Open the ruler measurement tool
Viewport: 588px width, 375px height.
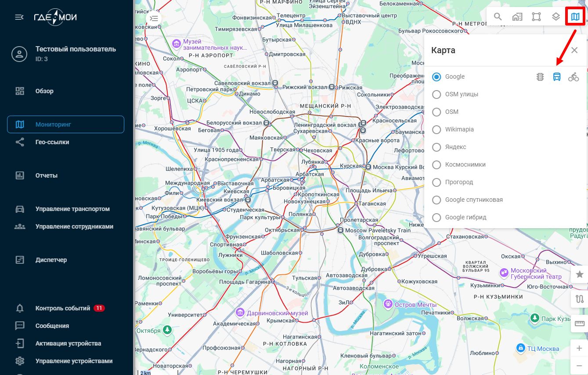579,324
